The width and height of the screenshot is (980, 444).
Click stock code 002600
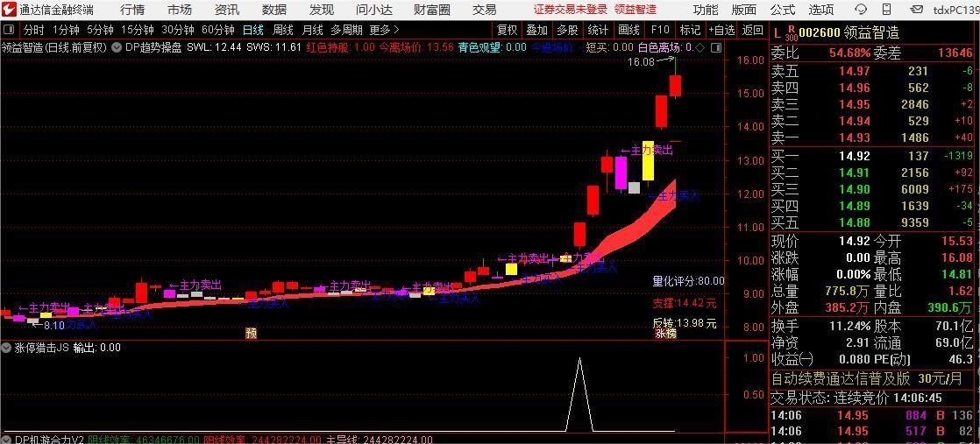point(818,32)
